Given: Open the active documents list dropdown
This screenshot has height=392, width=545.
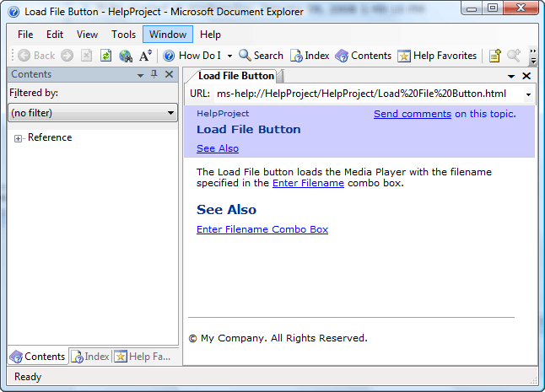Looking at the screenshot, I should coord(511,76).
